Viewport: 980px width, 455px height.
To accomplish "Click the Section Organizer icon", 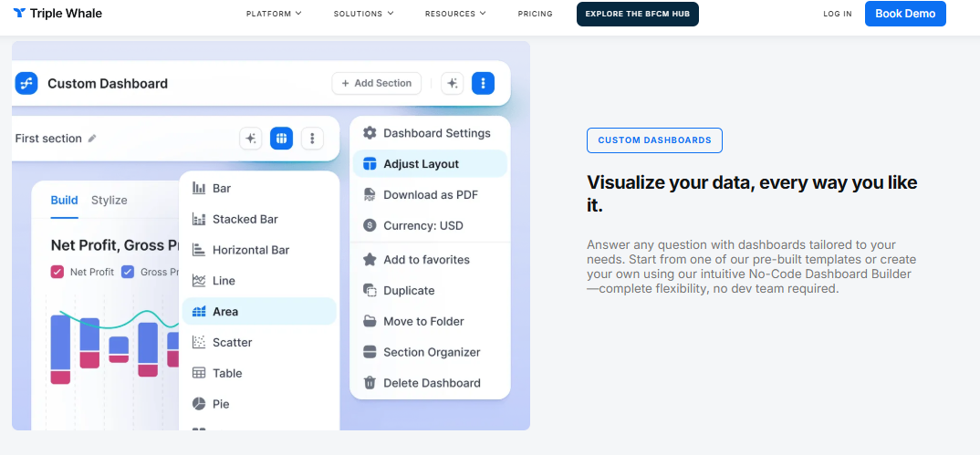I will coord(370,352).
